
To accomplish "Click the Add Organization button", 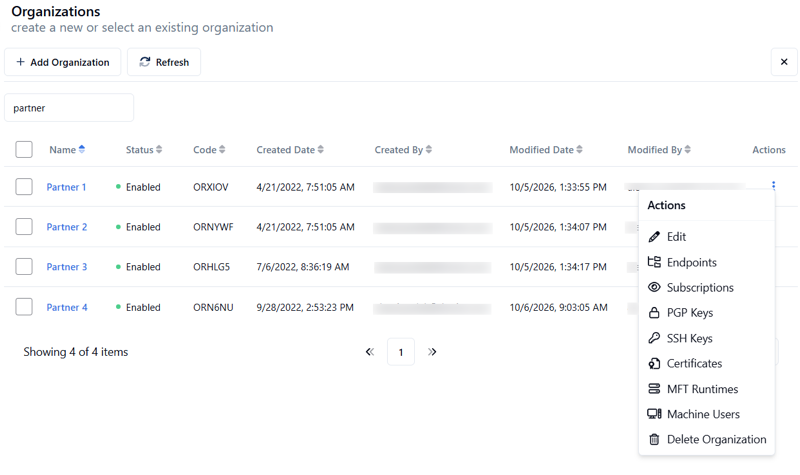I will (63, 62).
